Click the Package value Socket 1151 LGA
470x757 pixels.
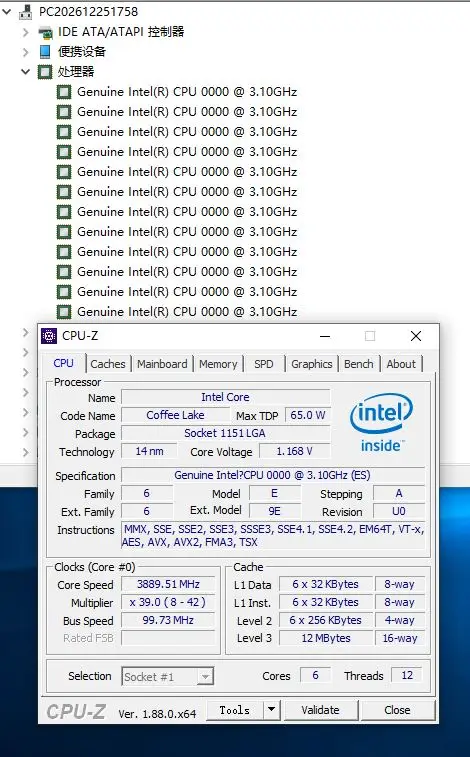click(x=225, y=433)
